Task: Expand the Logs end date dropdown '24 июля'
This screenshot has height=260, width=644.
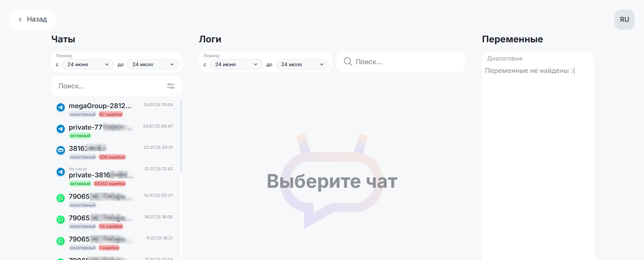Action: tap(302, 64)
